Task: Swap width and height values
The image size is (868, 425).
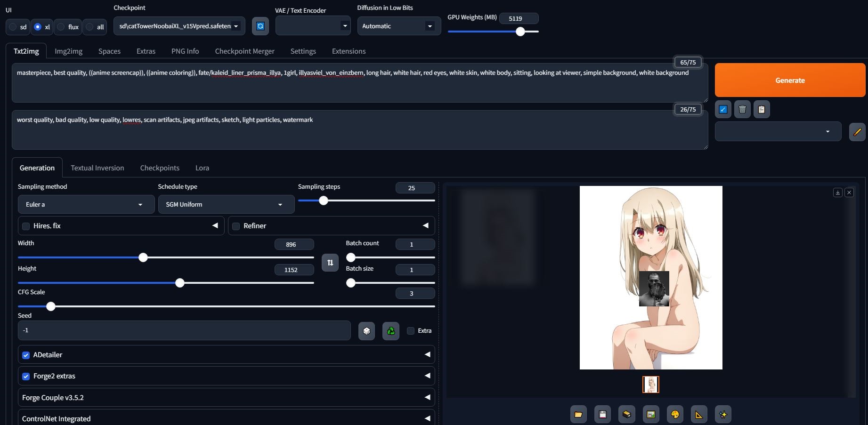Action: pyautogui.click(x=330, y=263)
